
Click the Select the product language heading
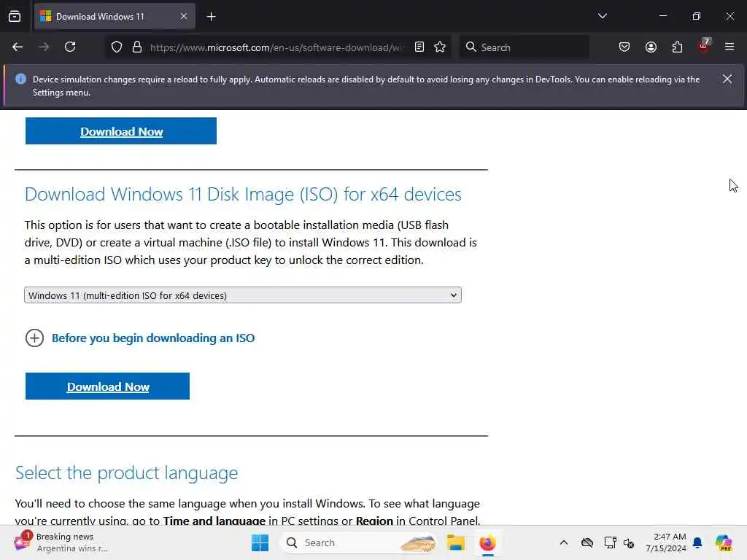click(126, 472)
